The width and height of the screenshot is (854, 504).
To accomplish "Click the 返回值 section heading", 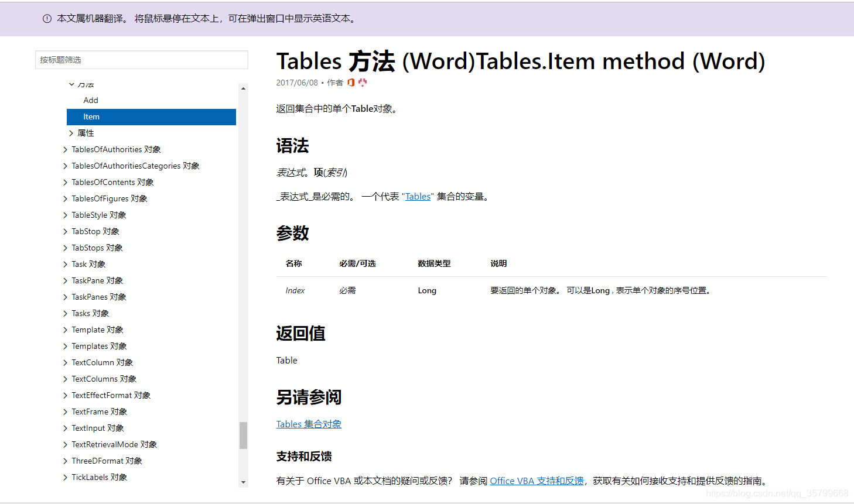I will click(300, 333).
